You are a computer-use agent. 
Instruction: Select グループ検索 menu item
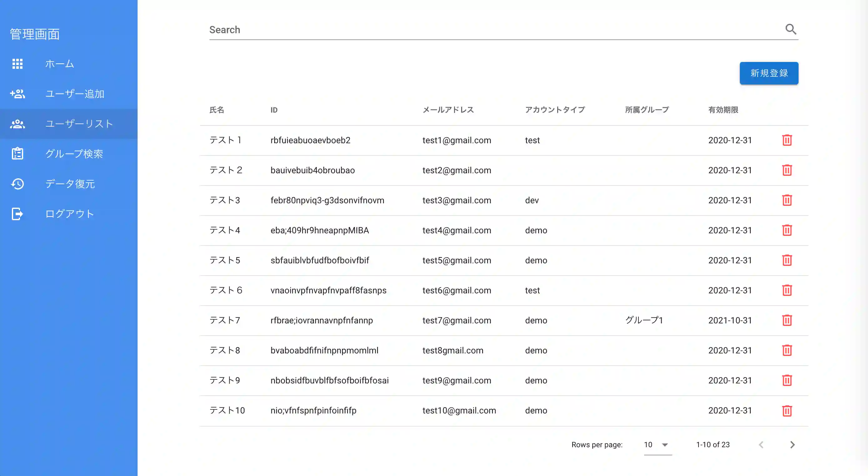pos(74,154)
